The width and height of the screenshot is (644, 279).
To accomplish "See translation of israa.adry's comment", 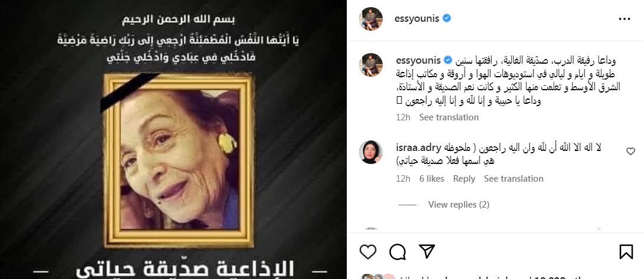I will [x=514, y=179].
